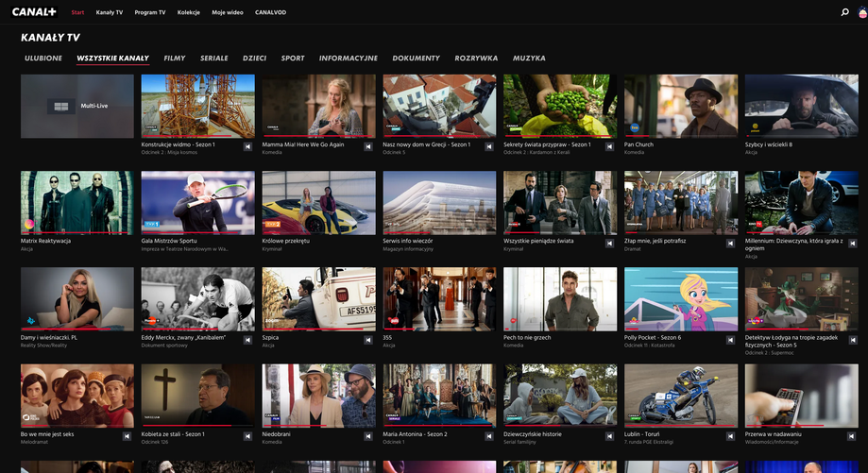This screenshot has height=473, width=868.
Task: Click the CANAL+ logo
Action: tap(33, 12)
